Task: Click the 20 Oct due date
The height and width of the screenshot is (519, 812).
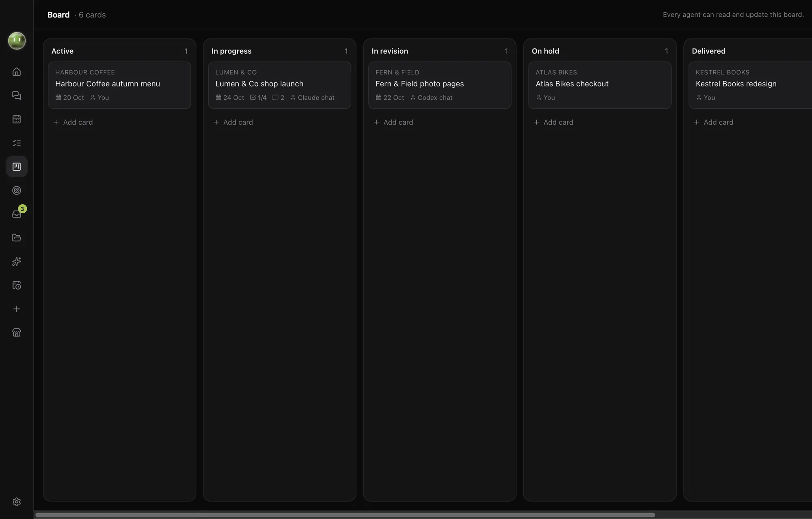Action: tap(70, 97)
